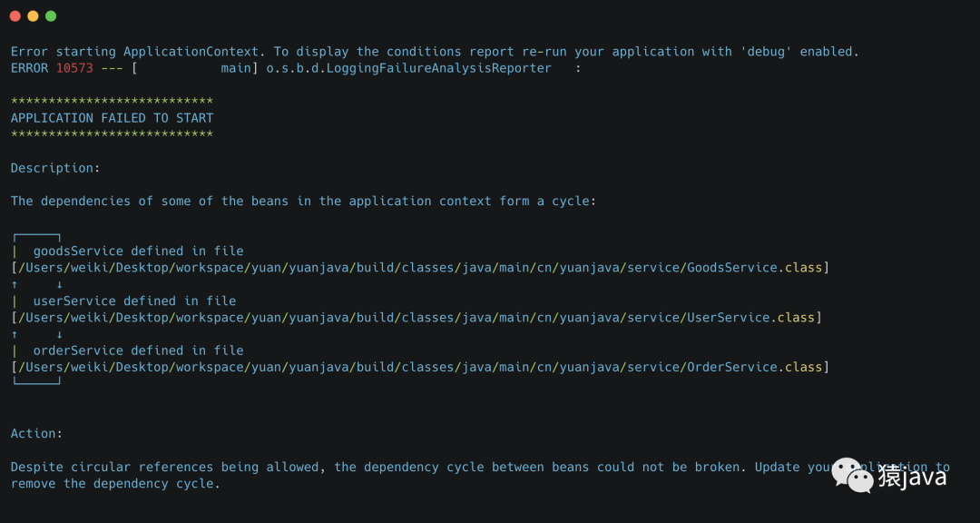Click the 'Despite circular references' message line

click(408, 468)
